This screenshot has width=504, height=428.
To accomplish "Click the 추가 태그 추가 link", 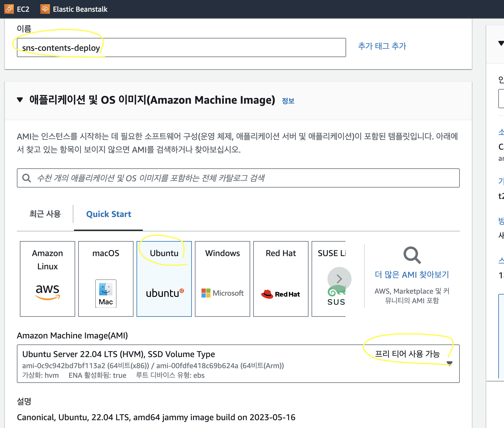I will (382, 46).
